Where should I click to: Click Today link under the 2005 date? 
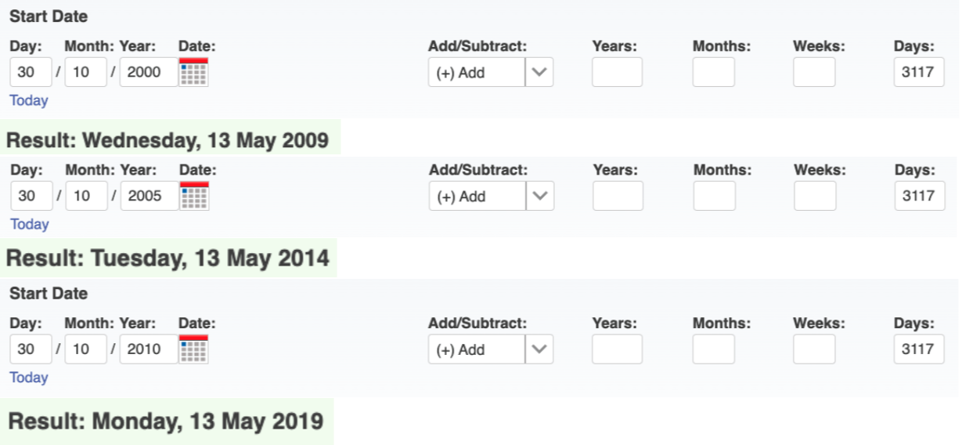click(30, 224)
